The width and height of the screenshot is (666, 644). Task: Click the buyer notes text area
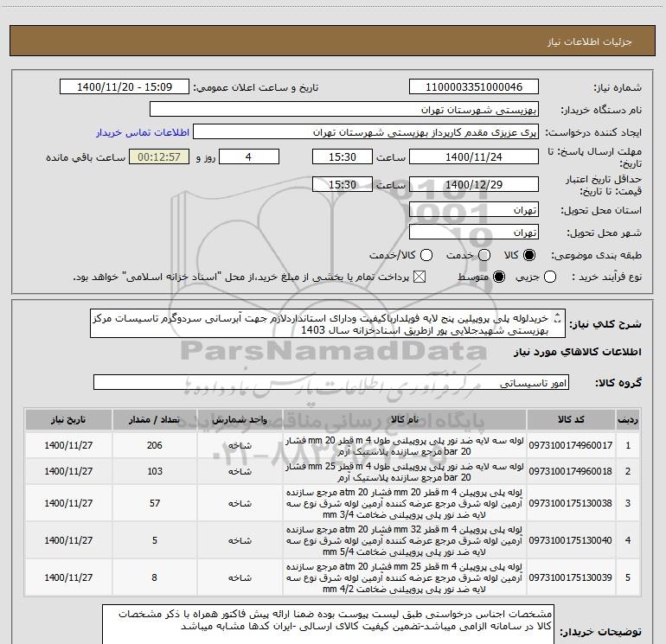click(328, 624)
